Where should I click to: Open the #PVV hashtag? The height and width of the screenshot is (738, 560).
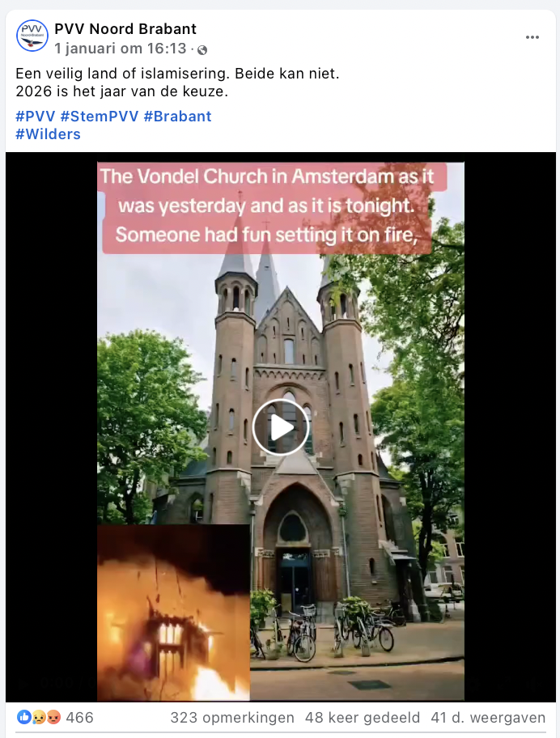point(36,117)
